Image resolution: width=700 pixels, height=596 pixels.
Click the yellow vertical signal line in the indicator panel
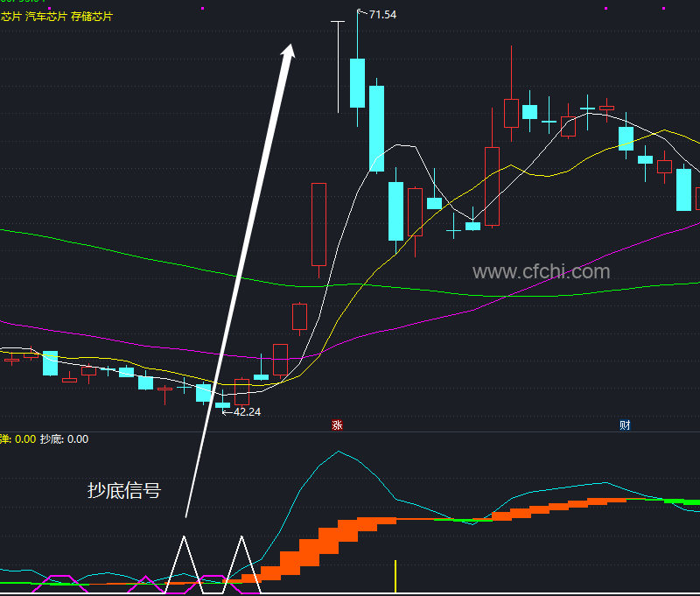pyautogui.click(x=395, y=577)
